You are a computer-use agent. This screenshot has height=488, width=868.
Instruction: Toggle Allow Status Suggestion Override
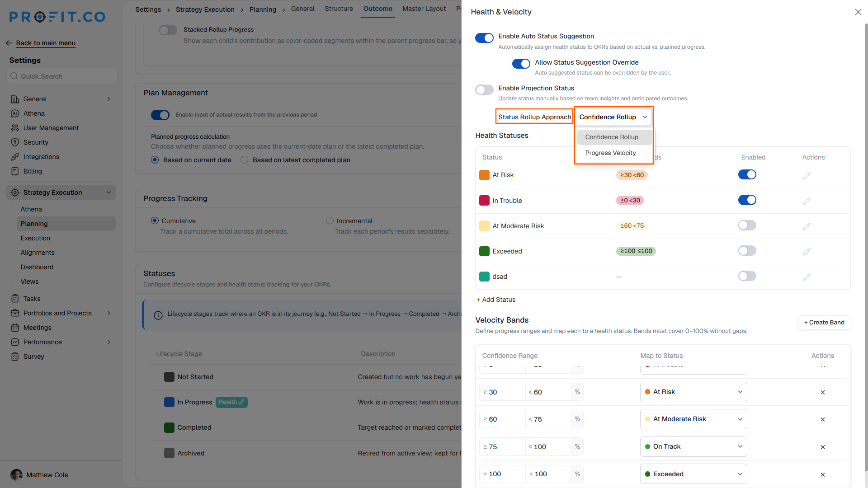[521, 64]
